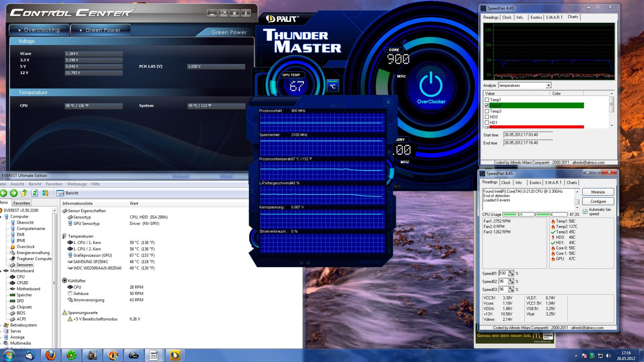This screenshot has height=362, width=644.
Task: Open Palit ThunderMaster taskbar icon
Action: tap(175, 355)
